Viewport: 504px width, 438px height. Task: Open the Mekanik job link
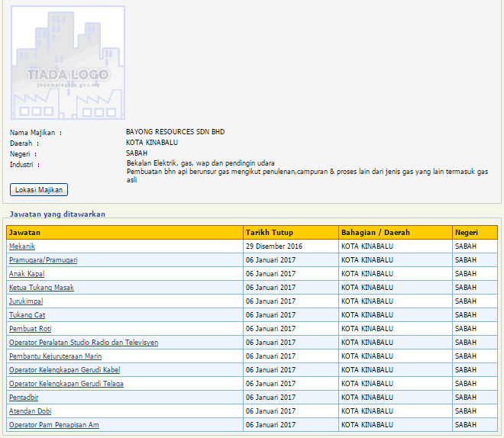[x=22, y=246]
